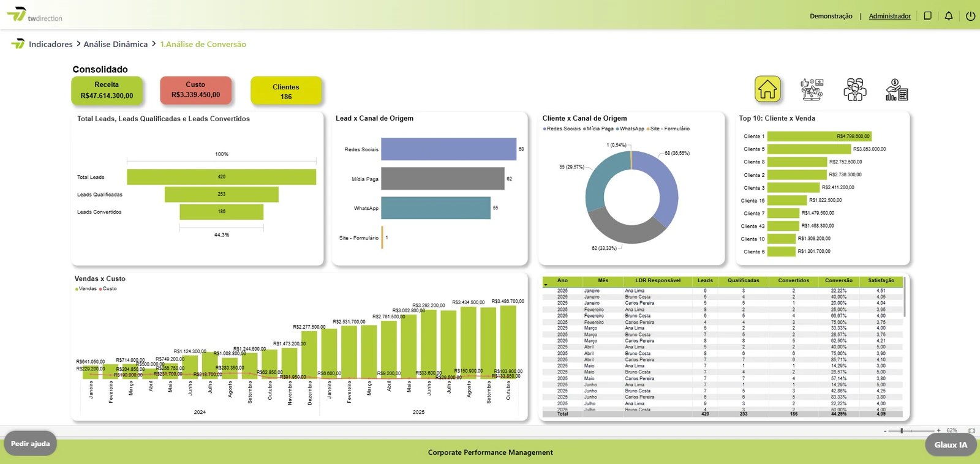
Task: Toggle Vendas legend in Vendas x Custo
Action: tap(86, 288)
